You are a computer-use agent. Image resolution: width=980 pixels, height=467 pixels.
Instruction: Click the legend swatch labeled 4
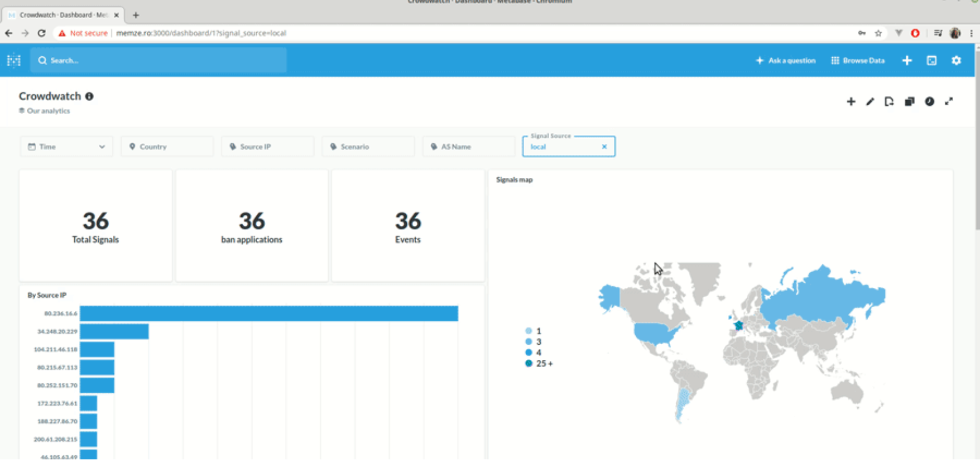[529, 353]
